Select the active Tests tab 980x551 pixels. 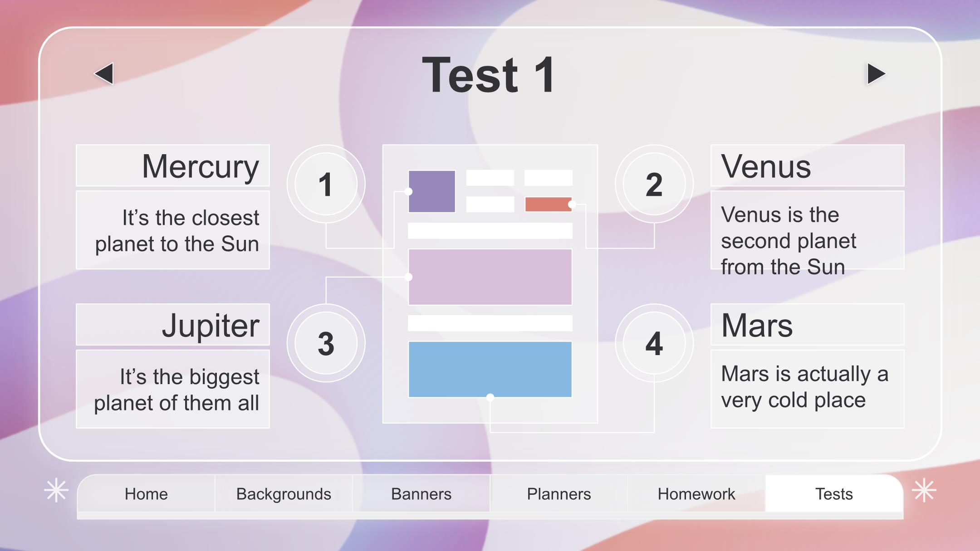point(834,494)
